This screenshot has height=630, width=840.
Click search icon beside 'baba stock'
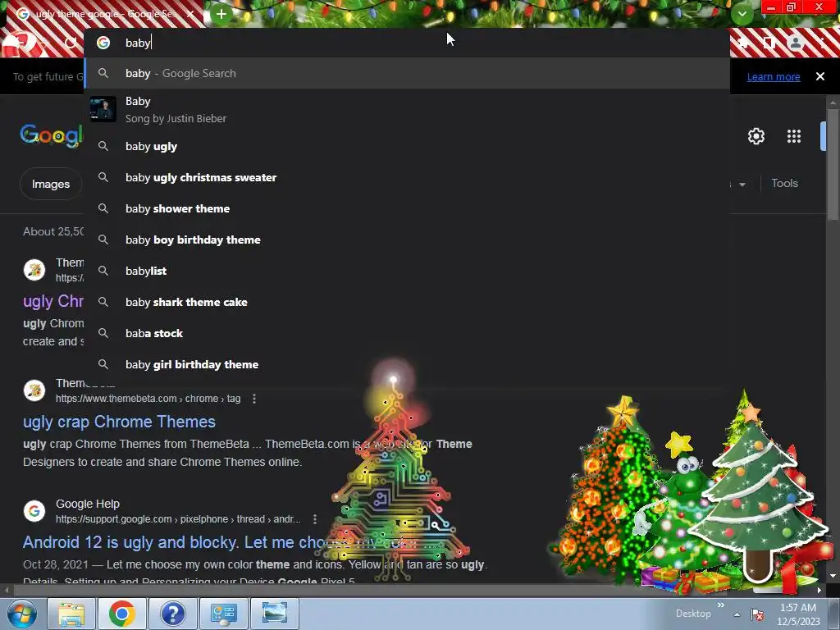point(103,333)
